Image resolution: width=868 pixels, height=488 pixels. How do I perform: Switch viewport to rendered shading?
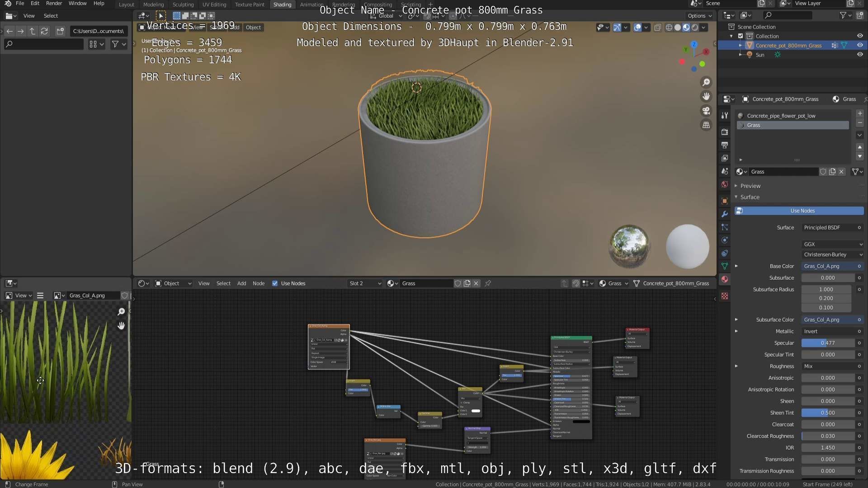point(695,28)
